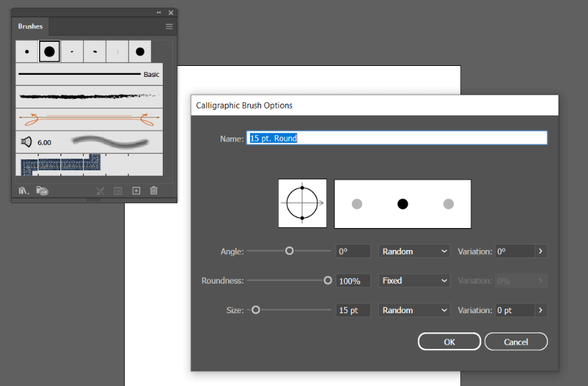Open the Size Random dropdown
The height and width of the screenshot is (386, 588).
(x=414, y=310)
